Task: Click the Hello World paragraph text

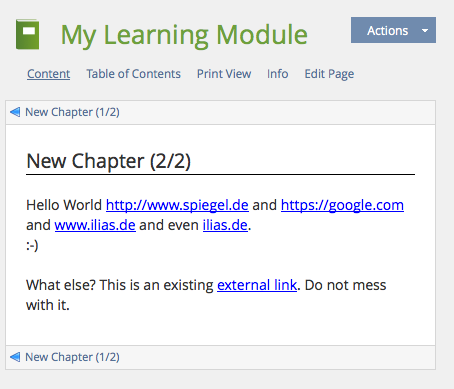Action: point(64,205)
